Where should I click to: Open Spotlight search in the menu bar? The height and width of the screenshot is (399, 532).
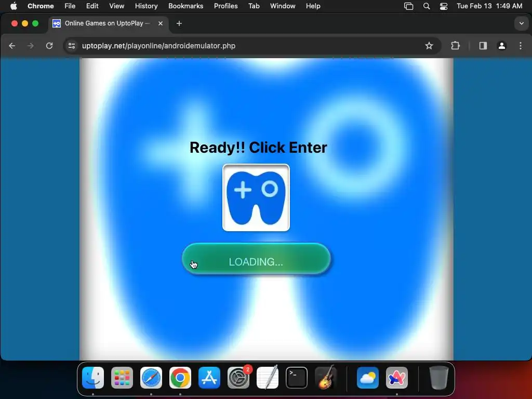pyautogui.click(x=427, y=6)
